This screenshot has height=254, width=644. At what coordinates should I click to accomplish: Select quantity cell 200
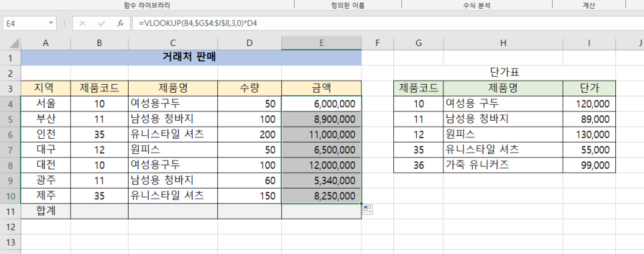(x=250, y=135)
